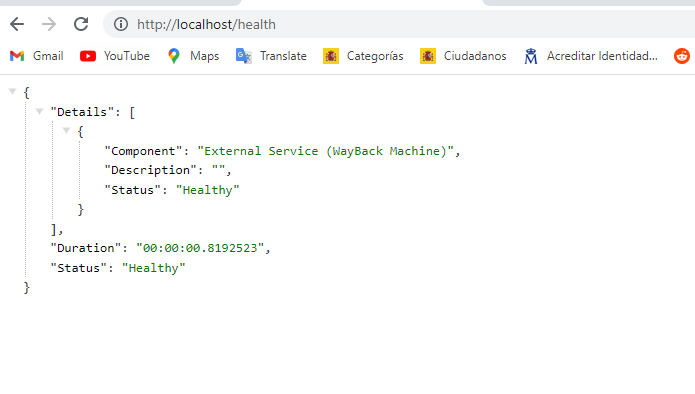Click the browser Back arrow
695x394 pixels.
17,24
